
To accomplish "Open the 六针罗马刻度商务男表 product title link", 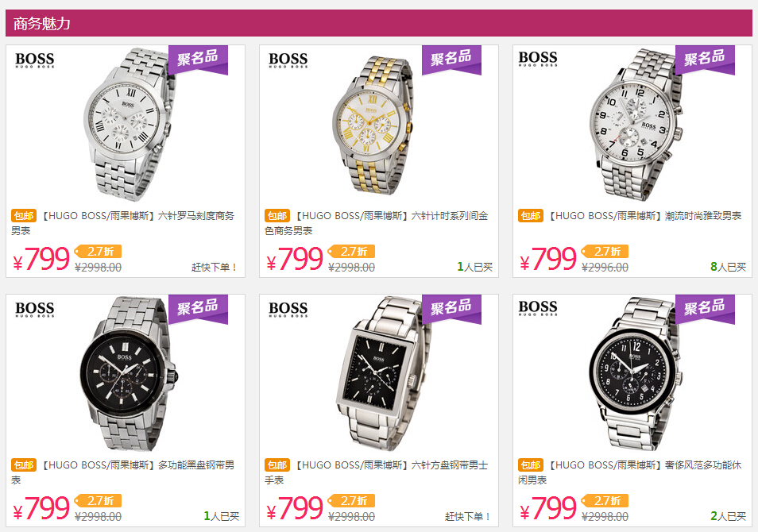I will 123,223.
